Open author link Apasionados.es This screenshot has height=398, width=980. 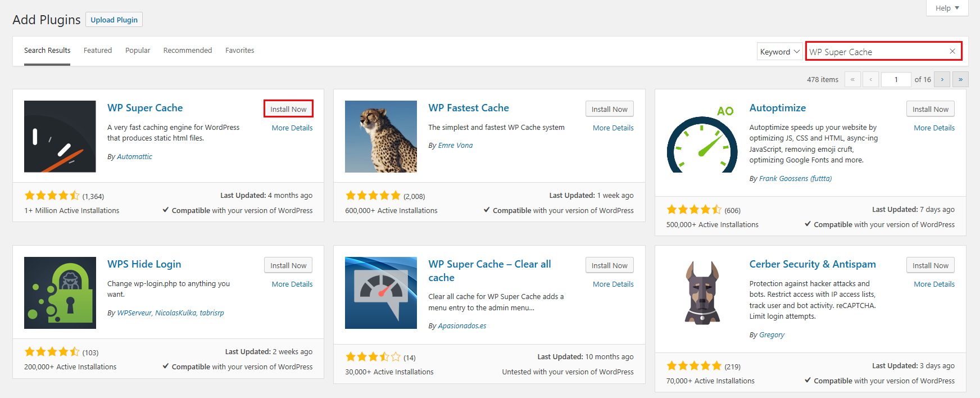point(462,326)
